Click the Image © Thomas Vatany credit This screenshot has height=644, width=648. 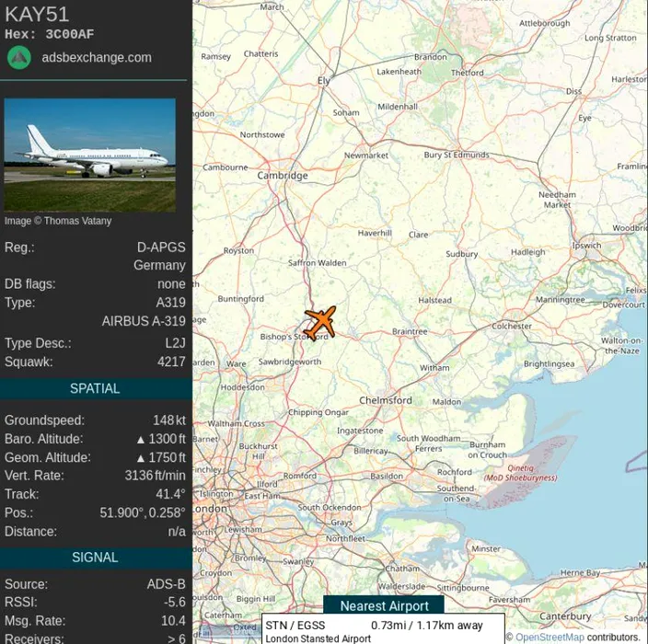pos(58,221)
